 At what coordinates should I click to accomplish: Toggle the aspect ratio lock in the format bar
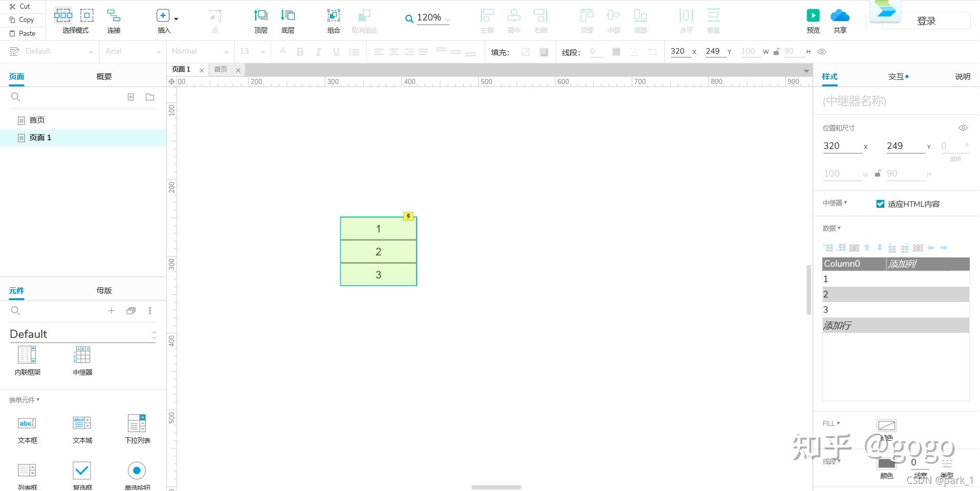coord(776,52)
